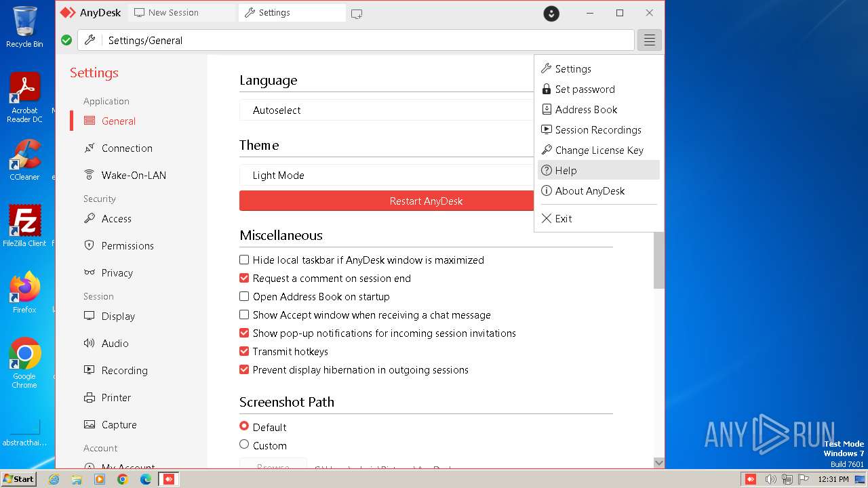Click the volume speaker icon in system tray

pyautogui.click(x=770, y=479)
